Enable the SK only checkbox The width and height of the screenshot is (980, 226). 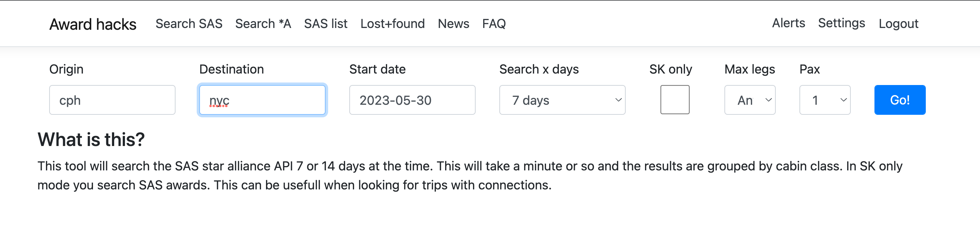pyautogui.click(x=675, y=100)
